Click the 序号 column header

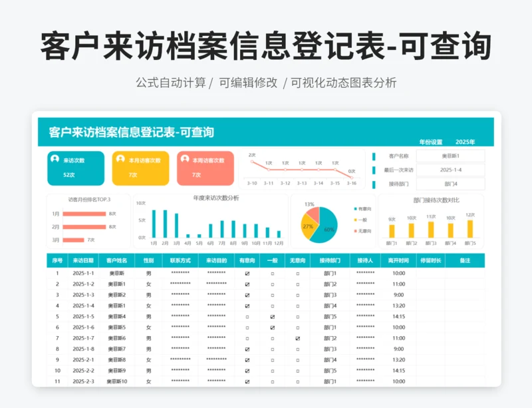point(57,260)
